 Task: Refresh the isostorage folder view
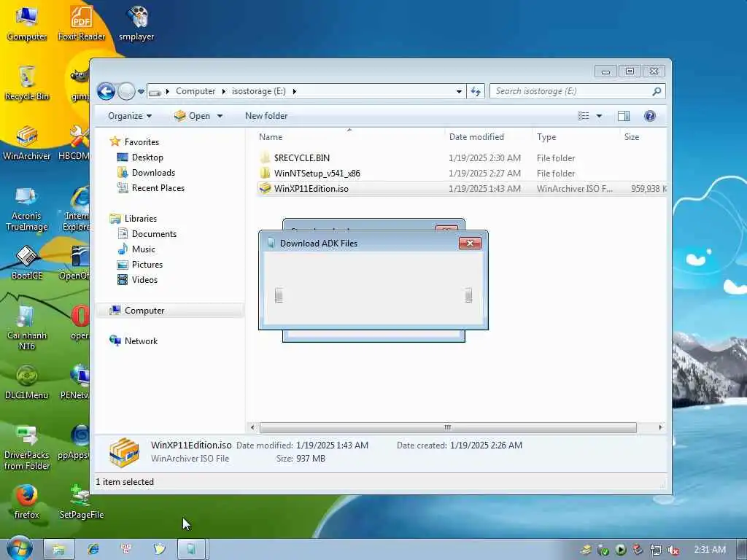(x=476, y=91)
